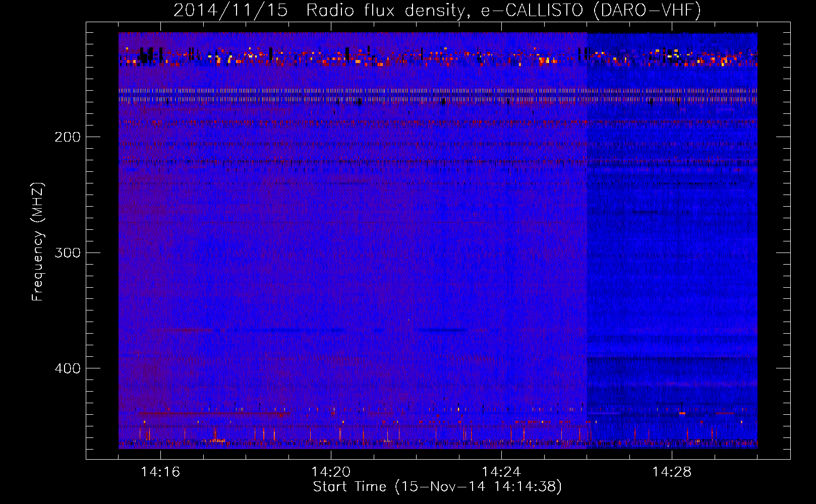The width and height of the screenshot is (816, 504).
Task: Click the plot title 'Radio flux density, e-CALLISTO (DARO-VHF)'
Action: 503,11
